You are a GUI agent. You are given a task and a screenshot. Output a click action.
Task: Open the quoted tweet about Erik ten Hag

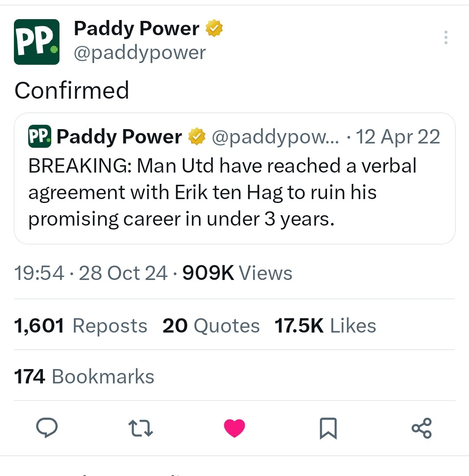tap(234, 192)
